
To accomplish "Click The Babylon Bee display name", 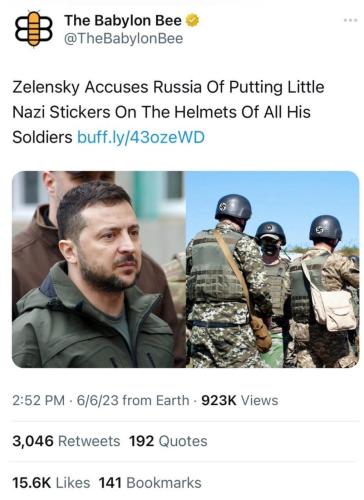I will pyautogui.click(x=123, y=21).
